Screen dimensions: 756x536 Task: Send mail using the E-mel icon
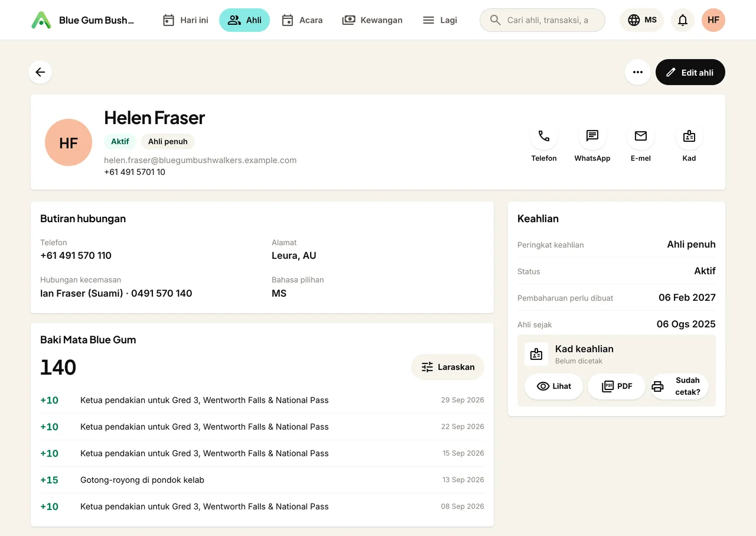[x=641, y=137]
